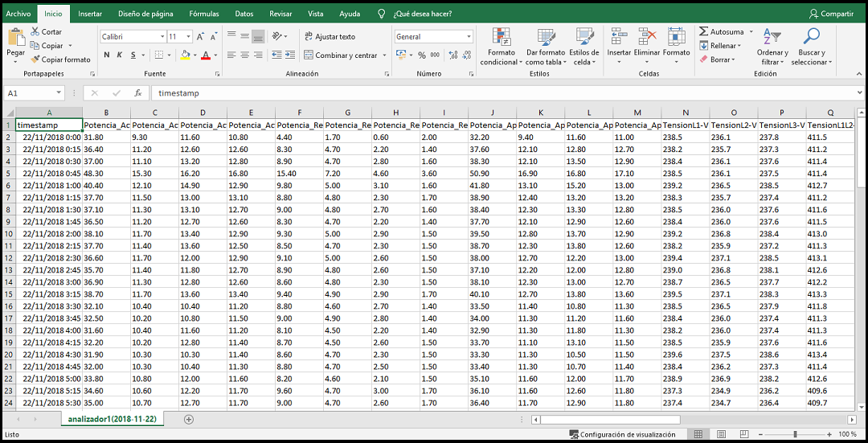Click the Compartir button
This screenshot has width=868, height=443.
click(x=831, y=14)
